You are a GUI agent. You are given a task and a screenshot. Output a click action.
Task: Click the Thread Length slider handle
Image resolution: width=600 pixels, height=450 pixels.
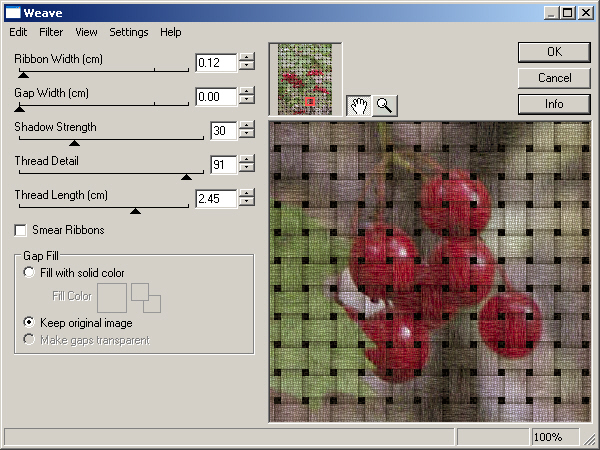pos(135,211)
